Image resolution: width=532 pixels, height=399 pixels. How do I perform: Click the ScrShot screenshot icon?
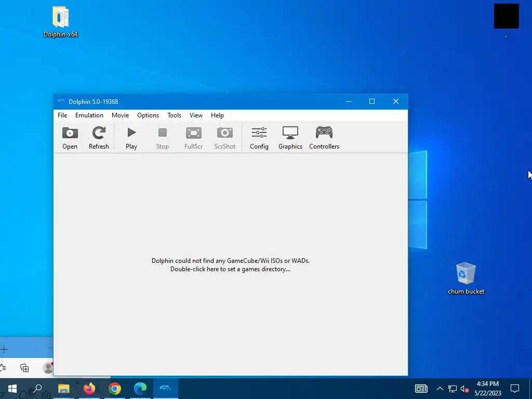[x=225, y=132]
